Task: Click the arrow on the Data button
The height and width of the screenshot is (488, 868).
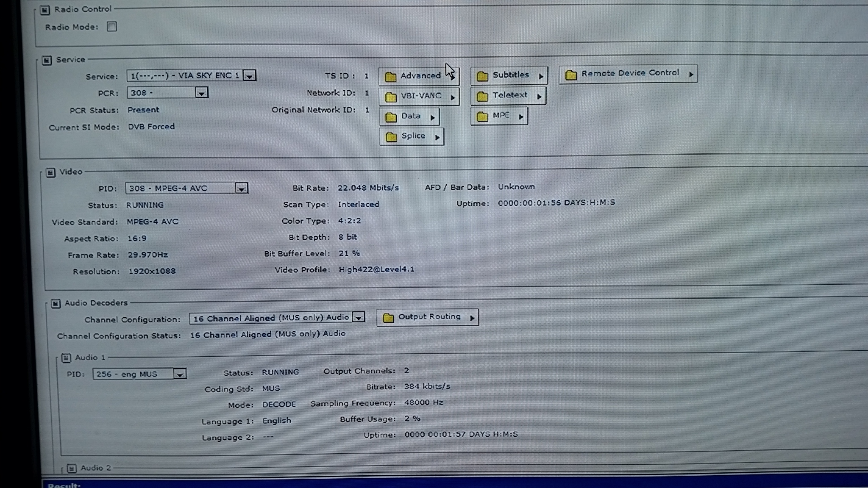Action: (x=432, y=117)
